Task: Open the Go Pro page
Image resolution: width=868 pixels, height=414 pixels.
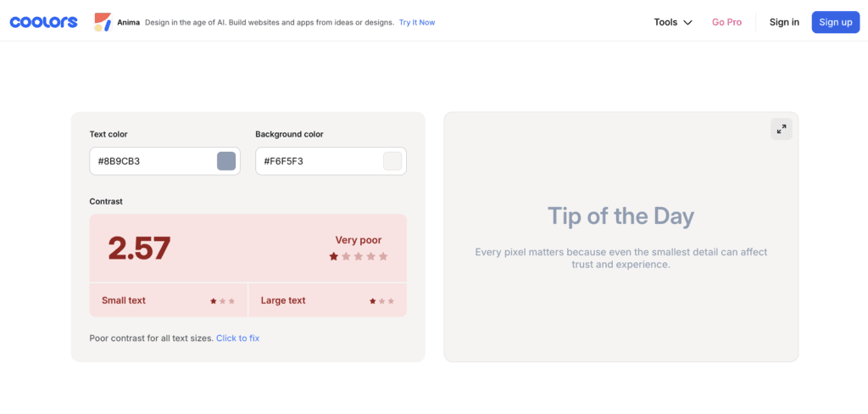Action: click(726, 22)
